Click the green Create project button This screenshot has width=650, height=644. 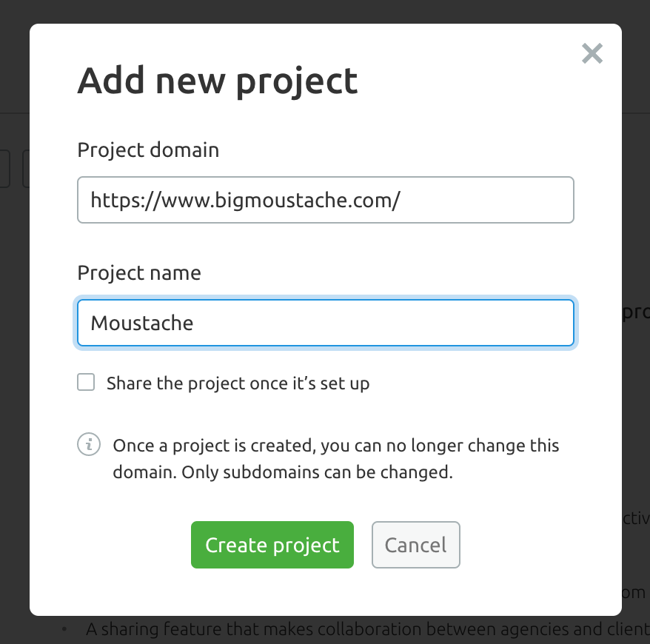pos(272,545)
